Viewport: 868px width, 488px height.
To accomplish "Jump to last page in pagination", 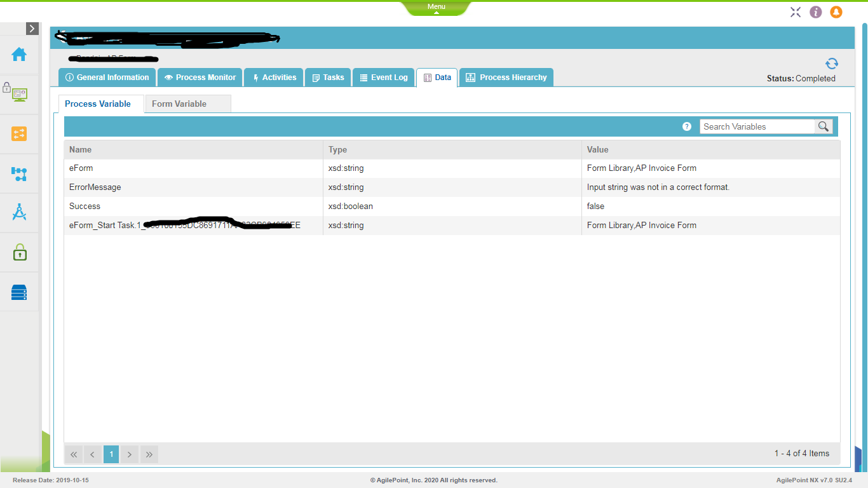I will click(149, 454).
